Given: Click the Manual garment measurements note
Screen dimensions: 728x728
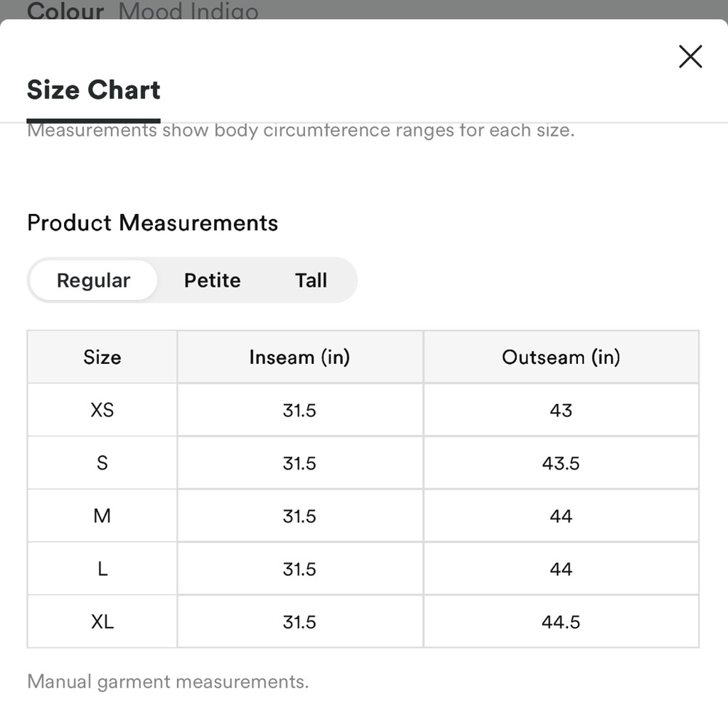Looking at the screenshot, I should click(x=167, y=681).
